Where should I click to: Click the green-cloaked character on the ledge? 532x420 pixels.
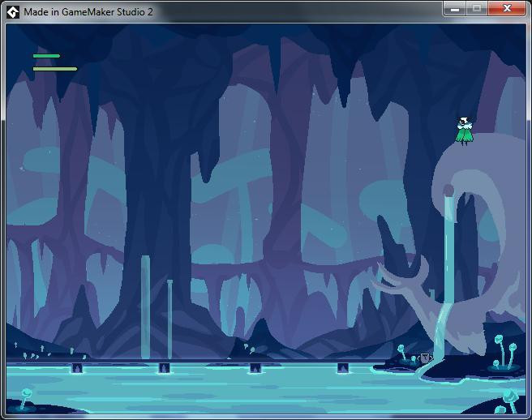pyautogui.click(x=464, y=131)
